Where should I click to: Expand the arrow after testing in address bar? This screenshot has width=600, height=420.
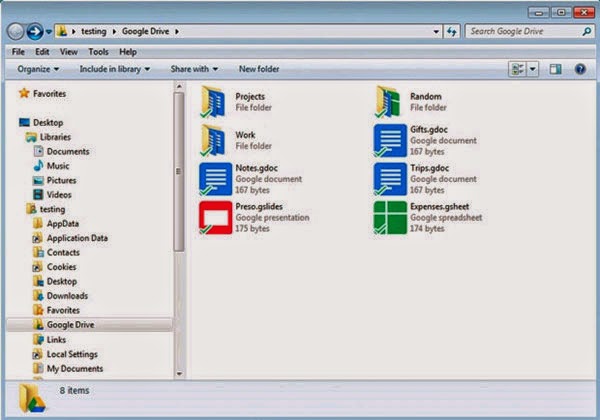(114, 31)
